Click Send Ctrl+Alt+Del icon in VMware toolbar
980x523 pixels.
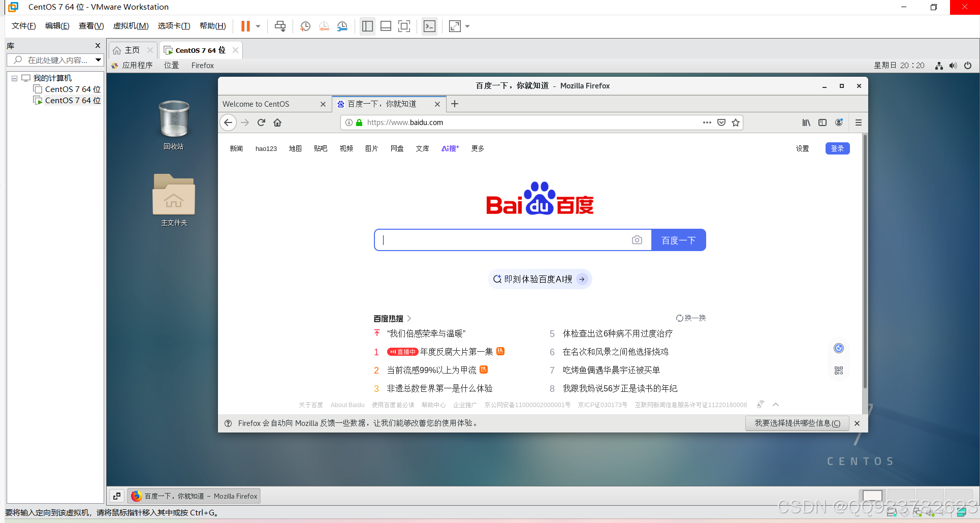pos(280,26)
